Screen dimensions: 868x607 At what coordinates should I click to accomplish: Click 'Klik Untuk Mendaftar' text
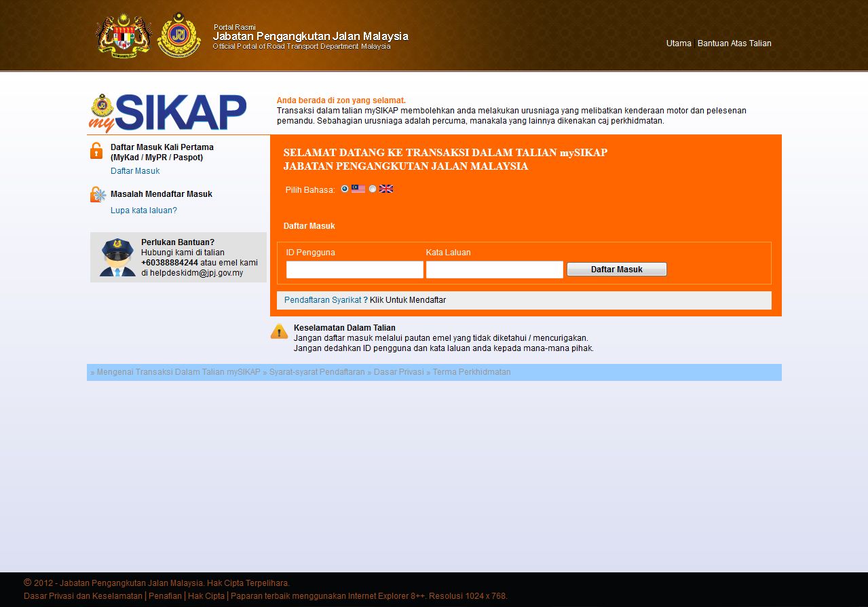[408, 300]
